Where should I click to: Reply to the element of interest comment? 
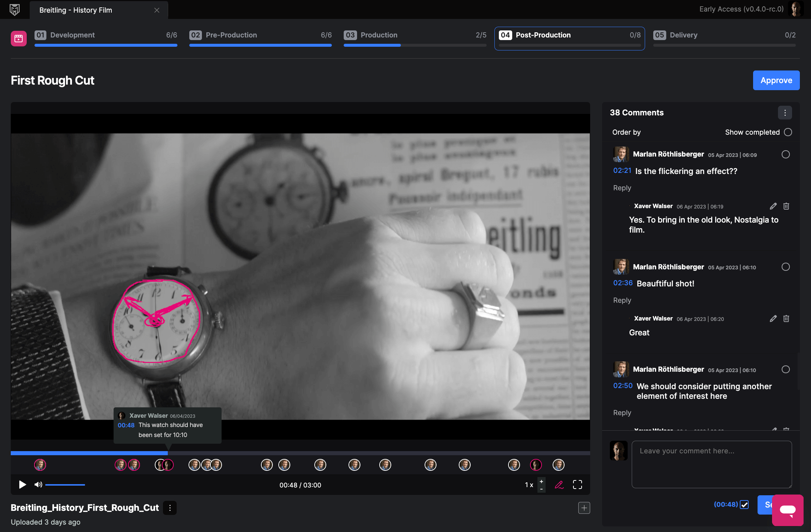(x=622, y=413)
